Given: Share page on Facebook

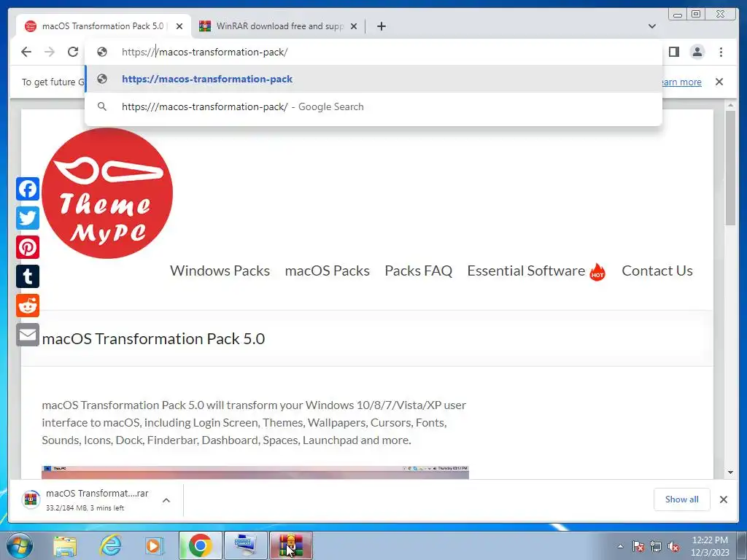Looking at the screenshot, I should tap(28, 189).
